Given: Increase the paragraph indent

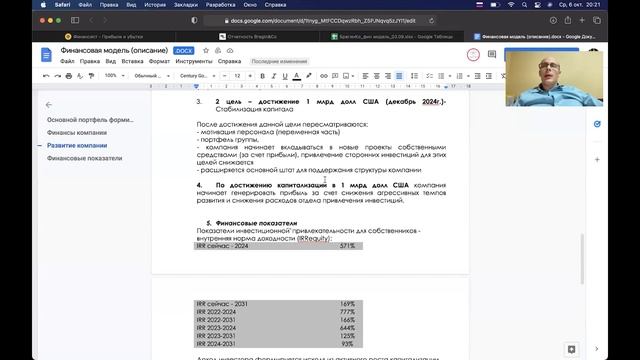Looking at the screenshot, I should tap(489, 76).
